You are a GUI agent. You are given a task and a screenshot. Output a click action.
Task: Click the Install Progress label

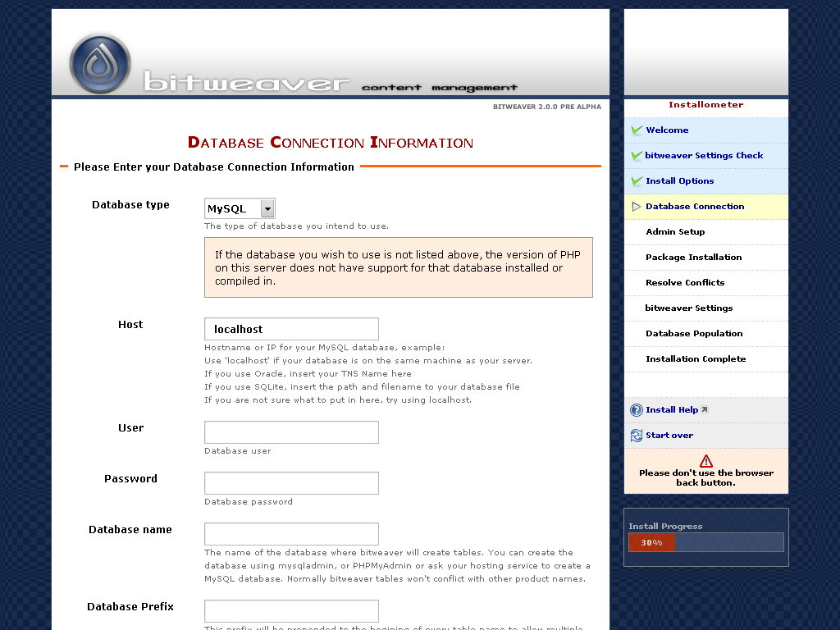point(665,526)
